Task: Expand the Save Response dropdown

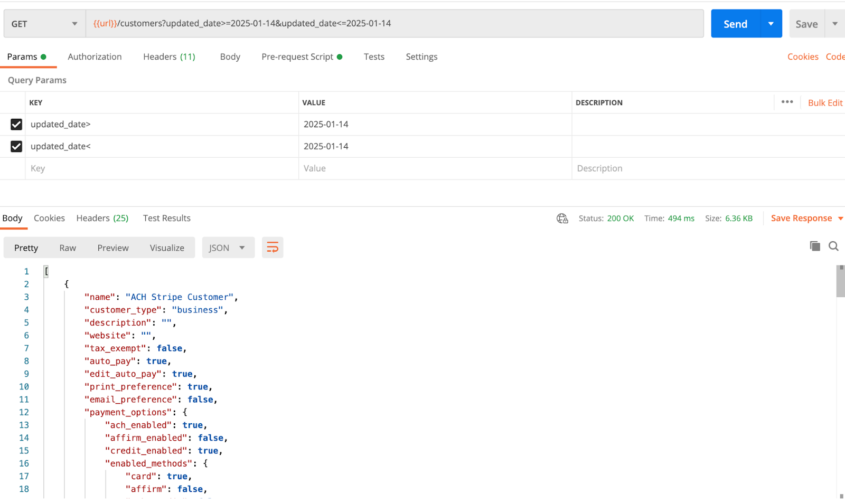Action: (840, 218)
